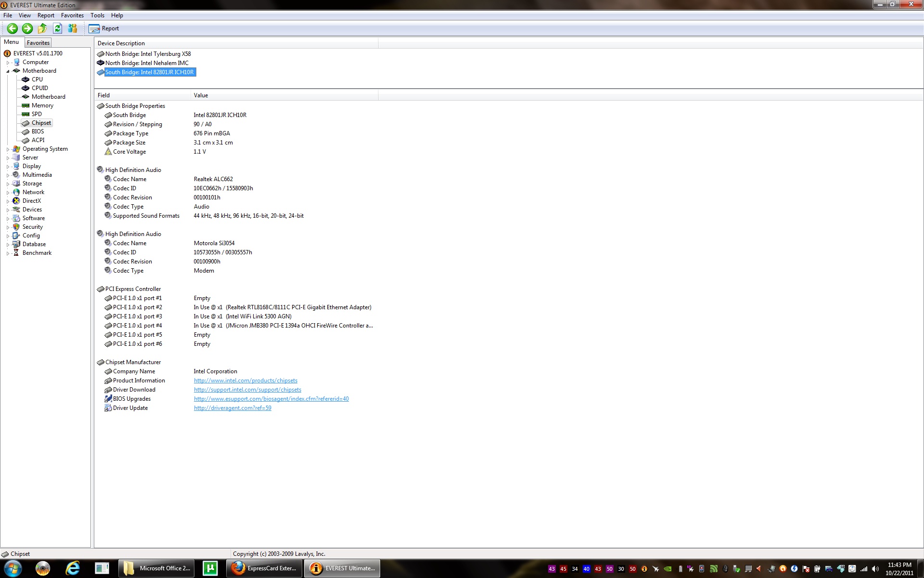Collapse the Motherboard tree node
924x578 pixels.
tap(8, 71)
